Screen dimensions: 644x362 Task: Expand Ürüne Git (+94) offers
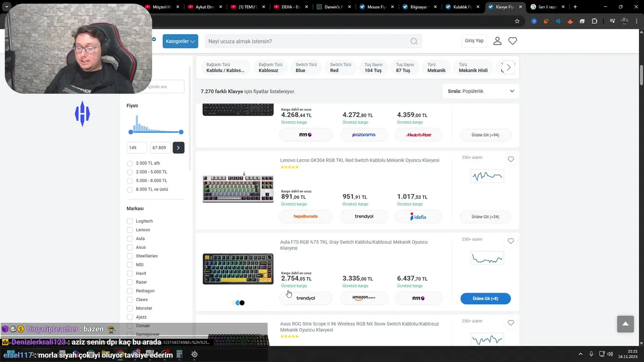[x=486, y=135]
